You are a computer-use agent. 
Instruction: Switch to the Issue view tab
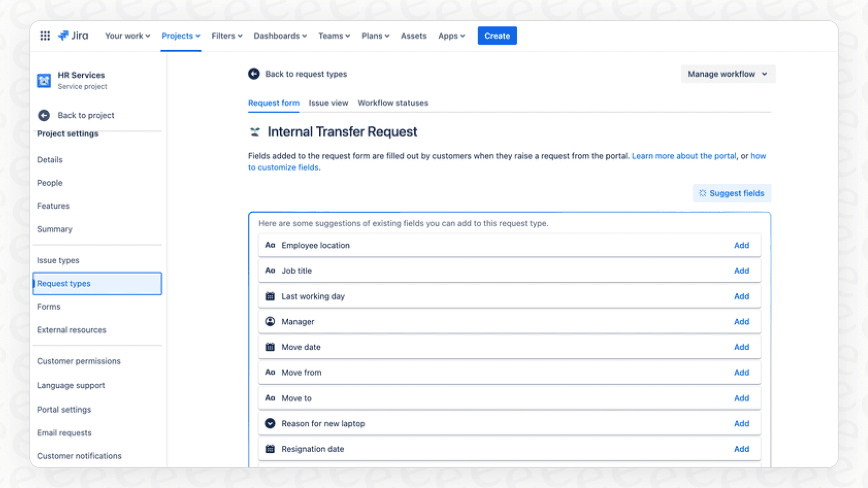coord(328,103)
